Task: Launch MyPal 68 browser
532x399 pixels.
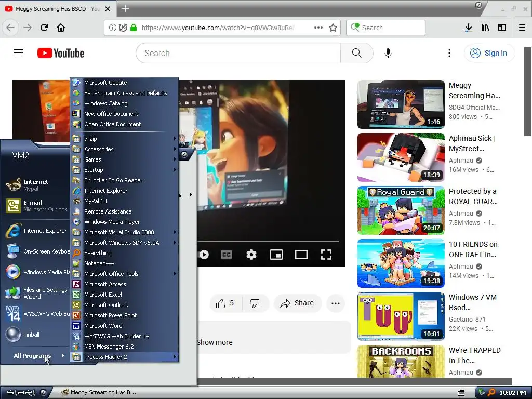Action: pyautogui.click(x=124, y=201)
